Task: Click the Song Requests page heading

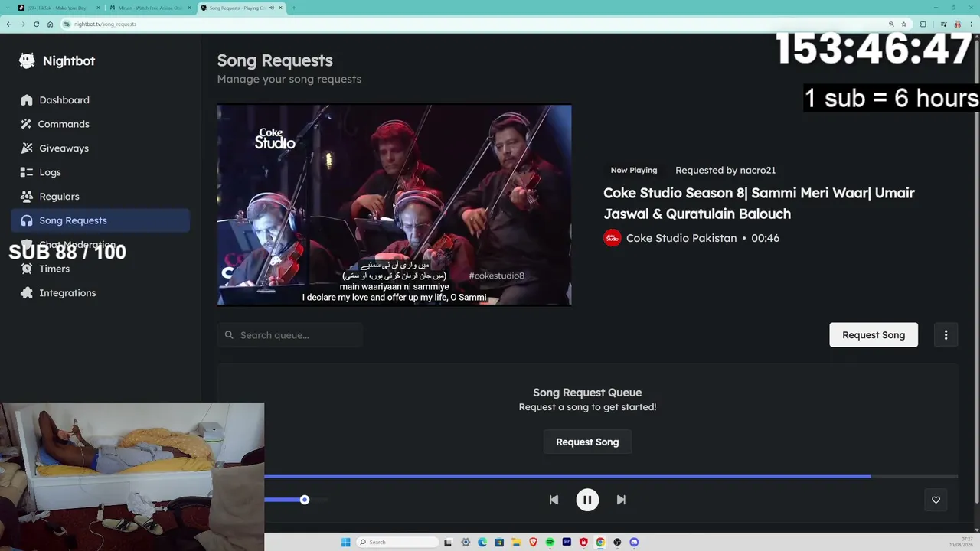Action: click(x=275, y=60)
